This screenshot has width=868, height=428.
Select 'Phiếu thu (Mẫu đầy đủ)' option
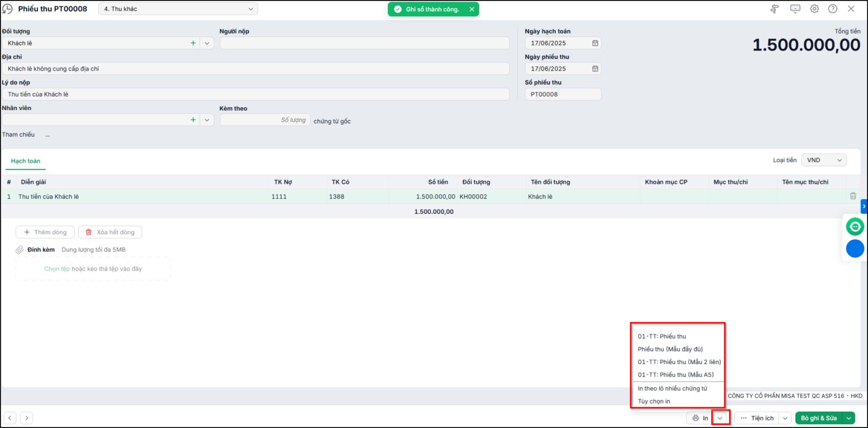(670, 349)
